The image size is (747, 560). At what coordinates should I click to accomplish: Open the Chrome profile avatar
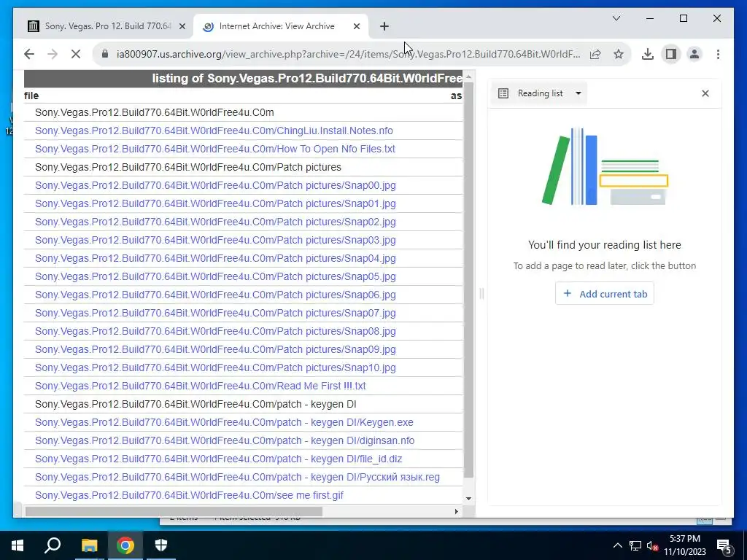pyautogui.click(x=694, y=54)
